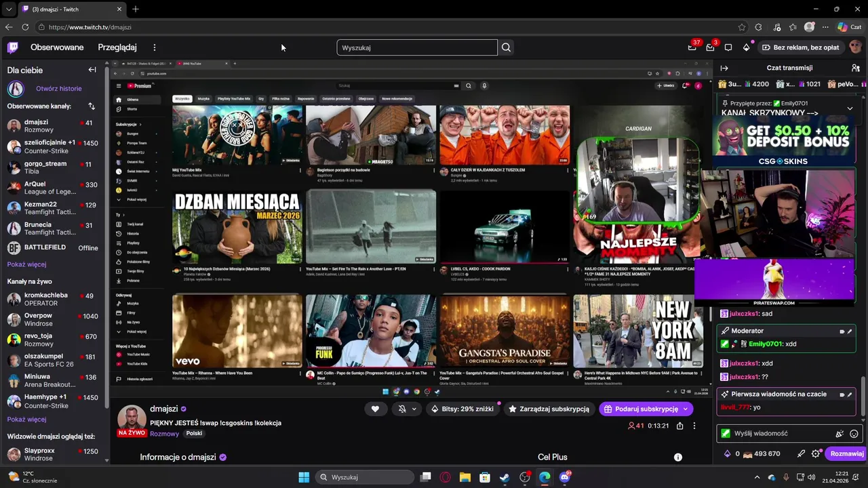The width and height of the screenshot is (868, 488).
Task: Open Discord from the taskbar
Action: tap(565, 477)
